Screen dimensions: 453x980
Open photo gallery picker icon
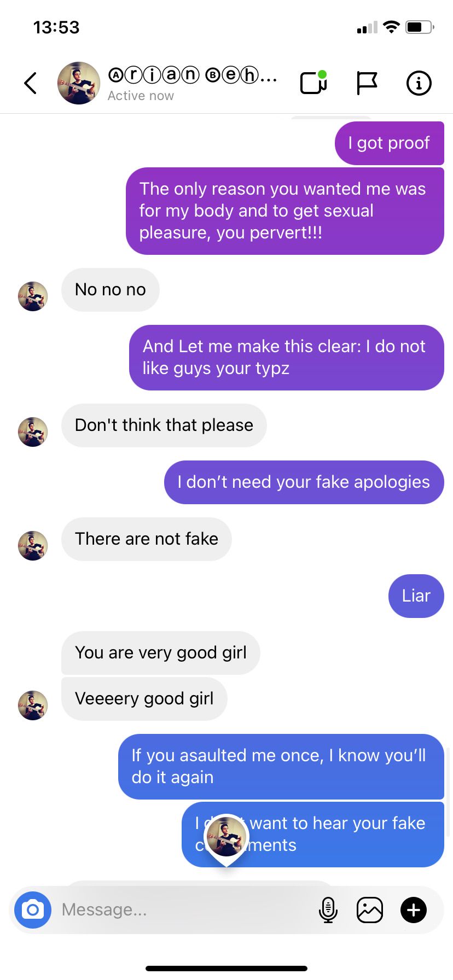[370, 910]
